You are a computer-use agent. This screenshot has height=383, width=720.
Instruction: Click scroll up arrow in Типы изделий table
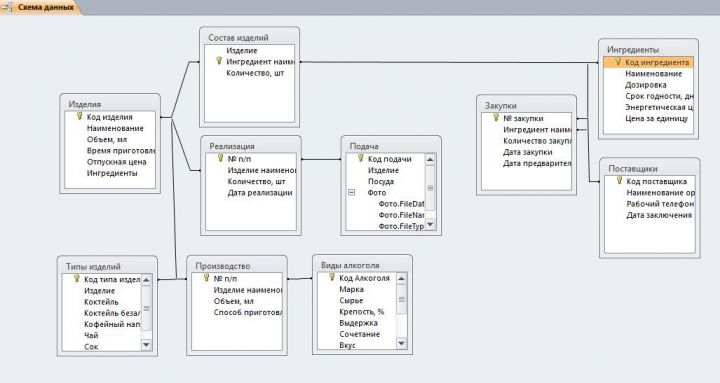pyautogui.click(x=146, y=280)
